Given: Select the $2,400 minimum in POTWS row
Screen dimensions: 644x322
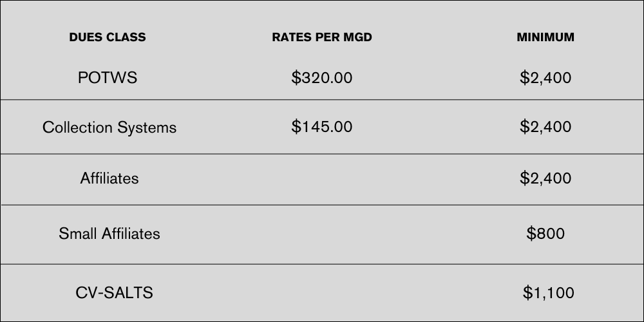Looking at the screenshot, I should (x=545, y=78).
